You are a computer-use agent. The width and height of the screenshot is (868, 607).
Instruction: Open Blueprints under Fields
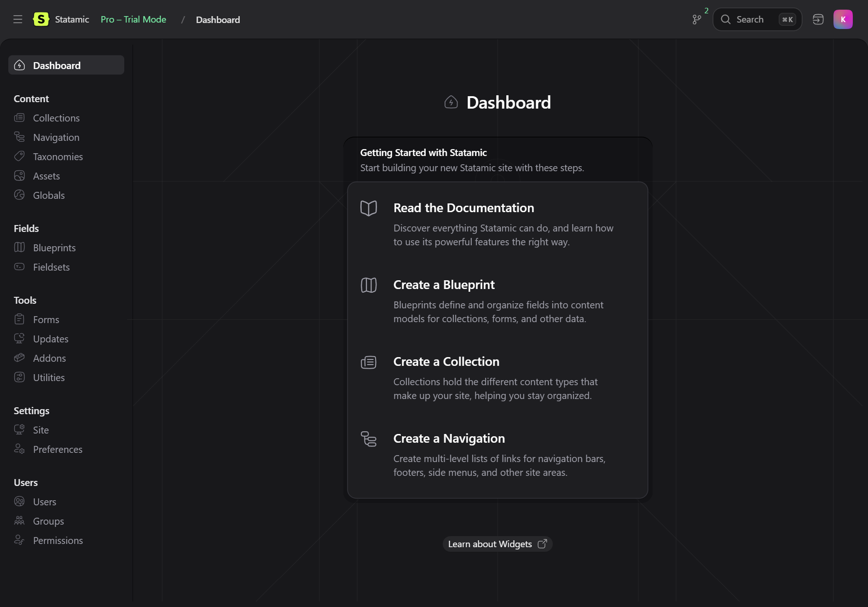[x=66, y=248]
